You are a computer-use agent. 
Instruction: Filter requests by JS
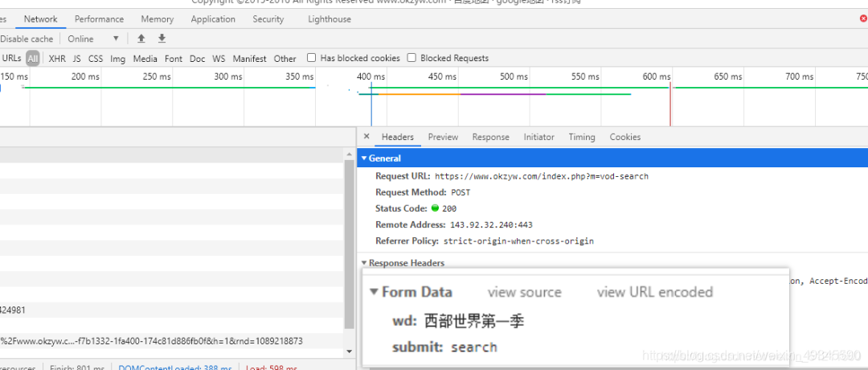(77, 58)
